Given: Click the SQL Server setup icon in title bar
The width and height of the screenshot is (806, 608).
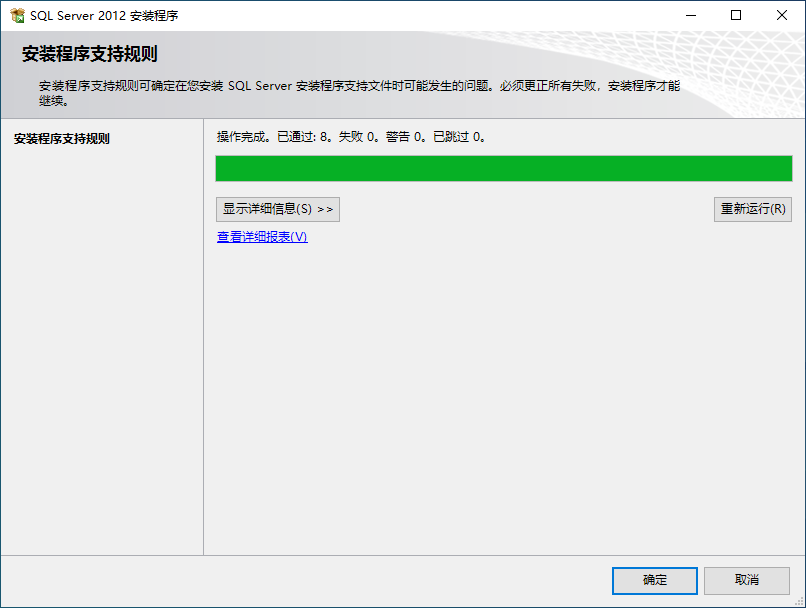Looking at the screenshot, I should [17, 15].
